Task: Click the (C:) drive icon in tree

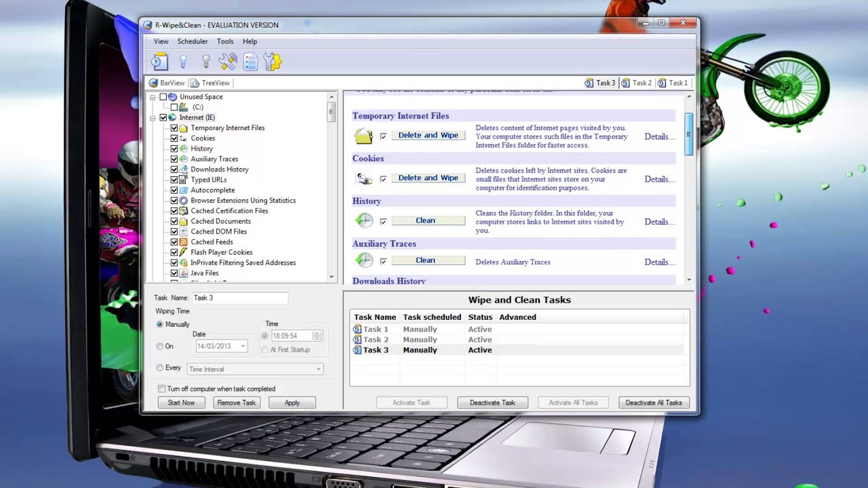Action: (184, 107)
